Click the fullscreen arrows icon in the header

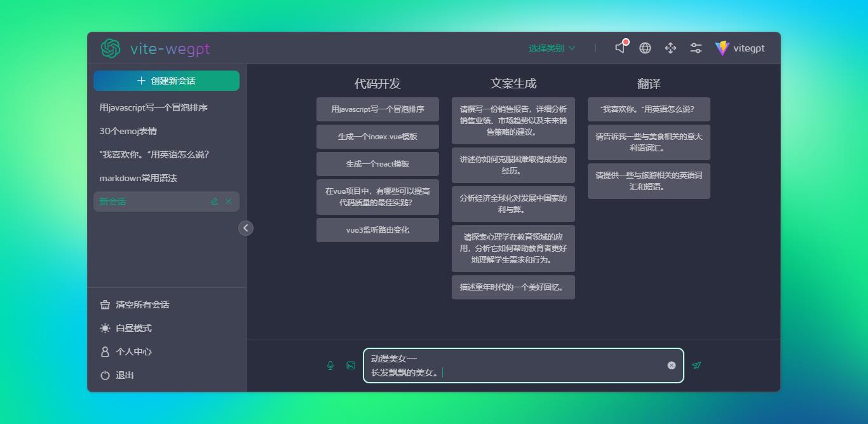pos(670,48)
